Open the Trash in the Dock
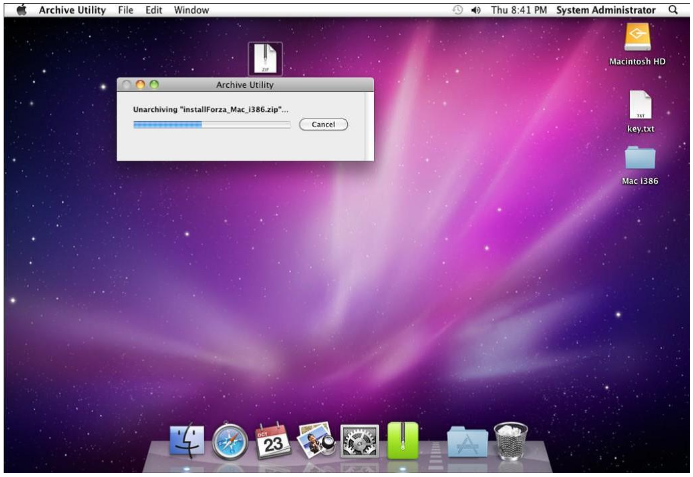693x477 pixels. click(510, 441)
